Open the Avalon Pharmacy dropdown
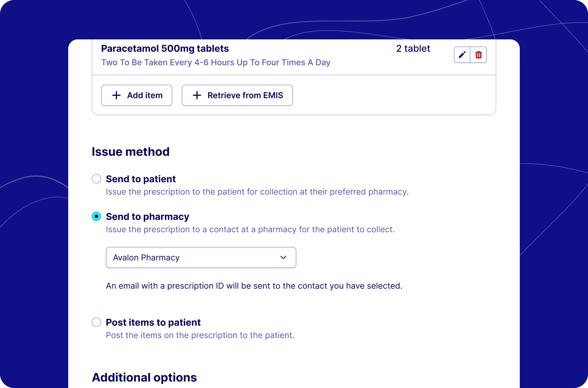This screenshot has width=588, height=388. (201, 257)
